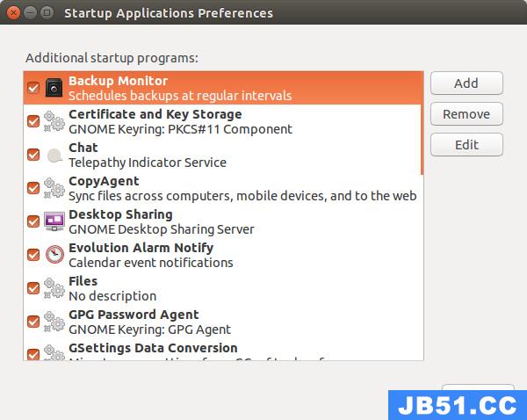Select the GPG Password Agent entry name
This screenshot has width=527, height=420.
[134, 315]
